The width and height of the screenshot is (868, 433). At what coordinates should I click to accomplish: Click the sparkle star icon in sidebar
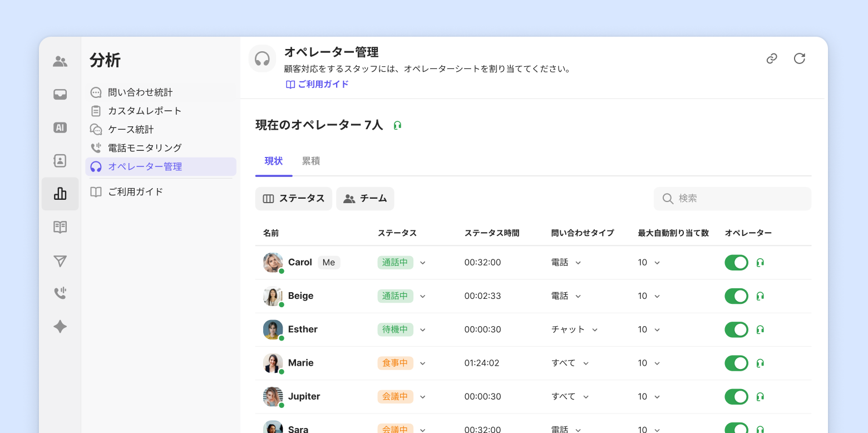coord(60,327)
